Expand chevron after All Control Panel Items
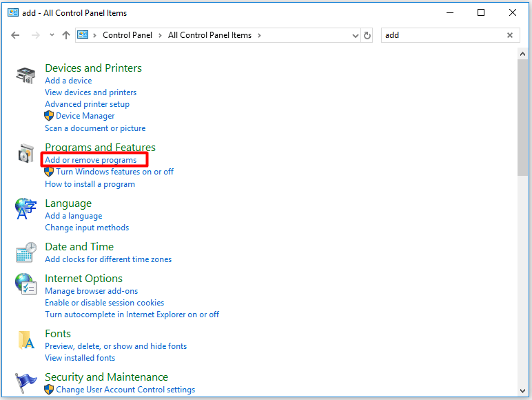 click(x=259, y=35)
